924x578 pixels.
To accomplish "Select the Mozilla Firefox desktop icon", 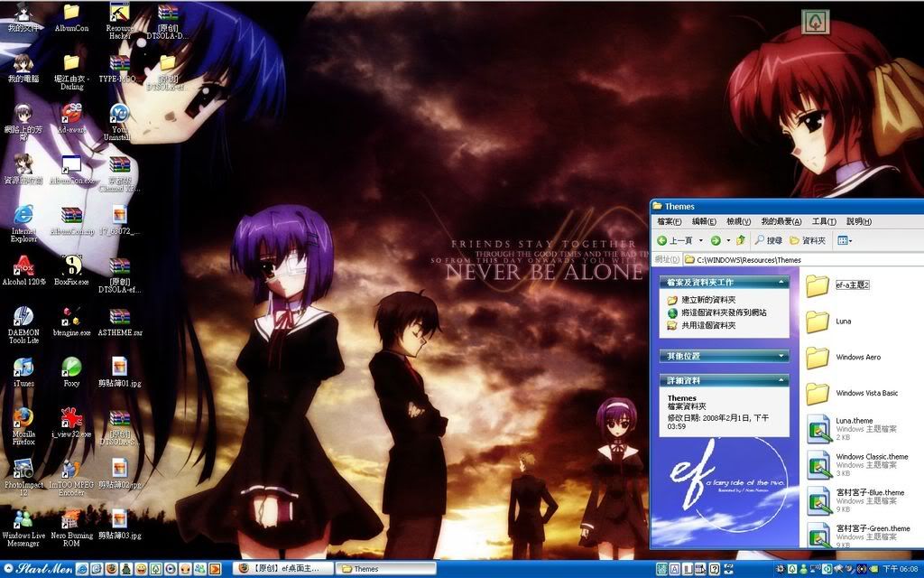I will tap(23, 426).
